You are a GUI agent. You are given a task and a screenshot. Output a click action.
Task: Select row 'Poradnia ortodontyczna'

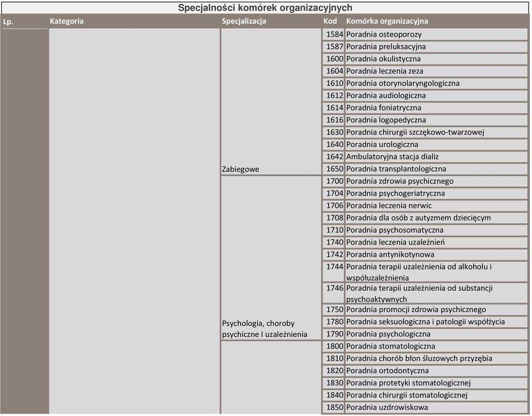[x=436, y=370]
